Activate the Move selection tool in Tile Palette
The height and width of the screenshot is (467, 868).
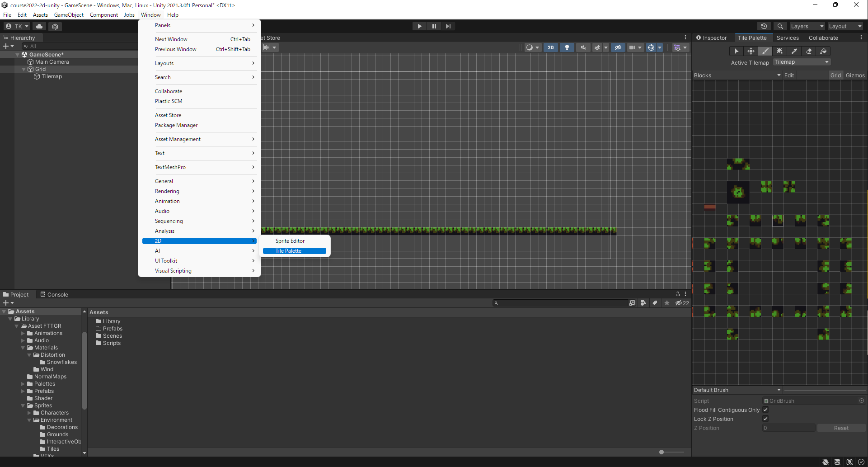coord(751,51)
